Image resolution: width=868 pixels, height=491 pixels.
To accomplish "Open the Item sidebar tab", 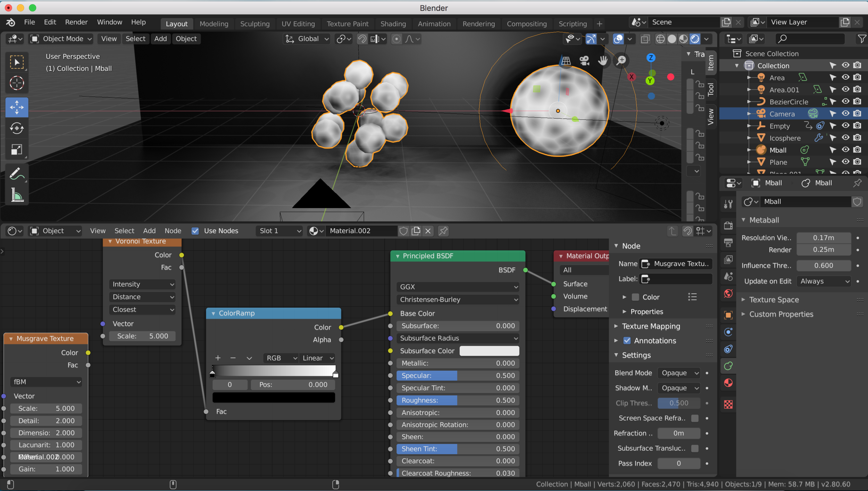I will click(x=710, y=63).
